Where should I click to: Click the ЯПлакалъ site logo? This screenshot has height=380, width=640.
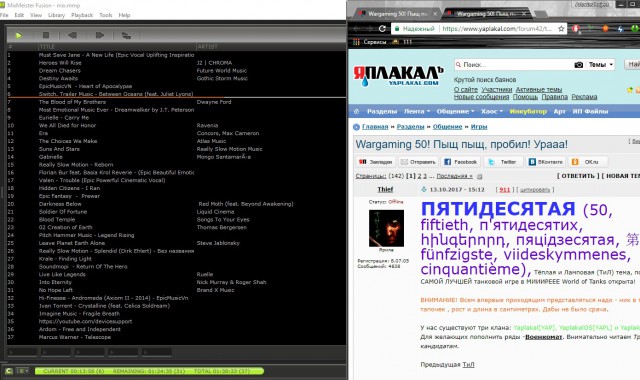click(x=398, y=76)
